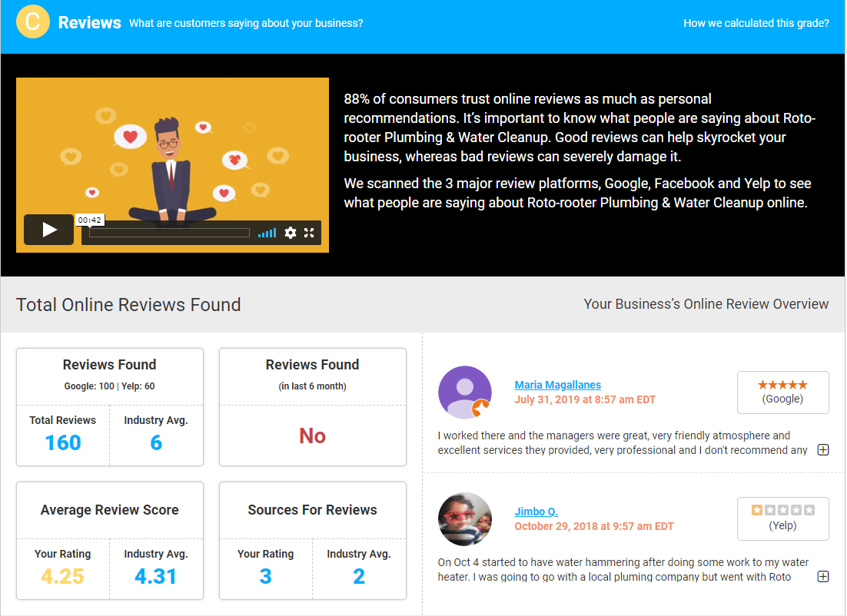Open Maria Magallanes reviewer profile link

pyautogui.click(x=557, y=385)
